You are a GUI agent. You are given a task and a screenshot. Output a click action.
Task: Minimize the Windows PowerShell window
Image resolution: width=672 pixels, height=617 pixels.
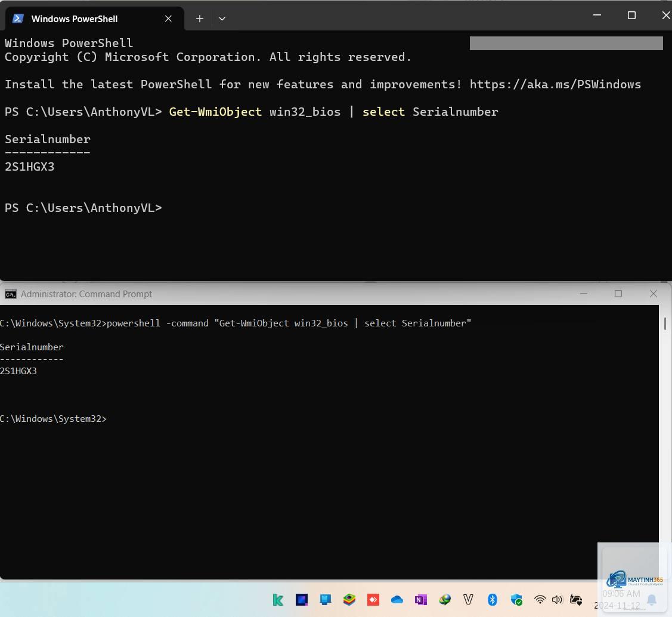point(596,15)
